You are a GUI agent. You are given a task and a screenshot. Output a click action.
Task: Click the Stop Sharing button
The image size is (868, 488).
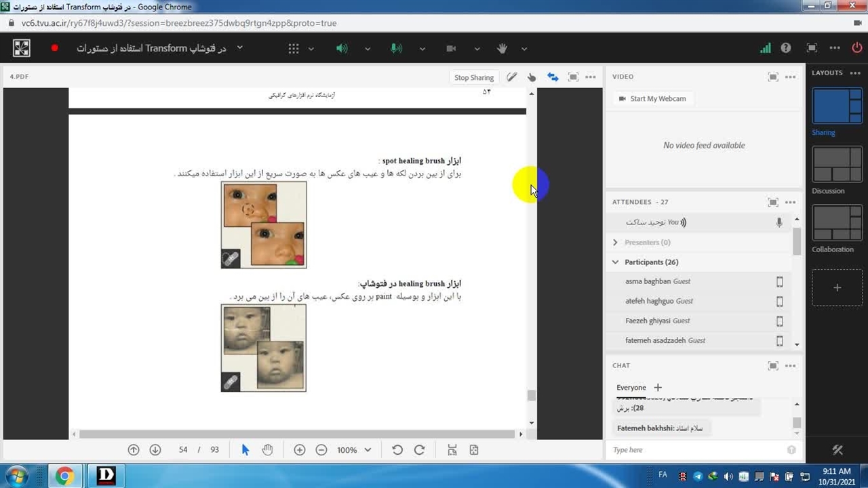[474, 77]
